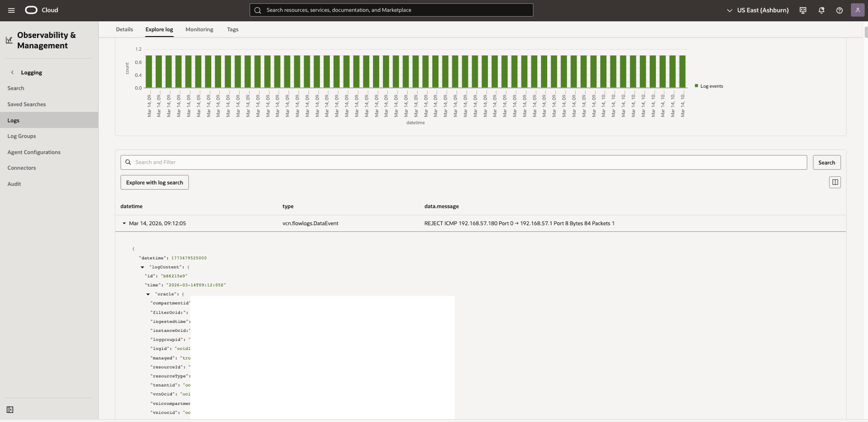Click the type column header
This screenshot has height=422, width=868.
point(288,206)
